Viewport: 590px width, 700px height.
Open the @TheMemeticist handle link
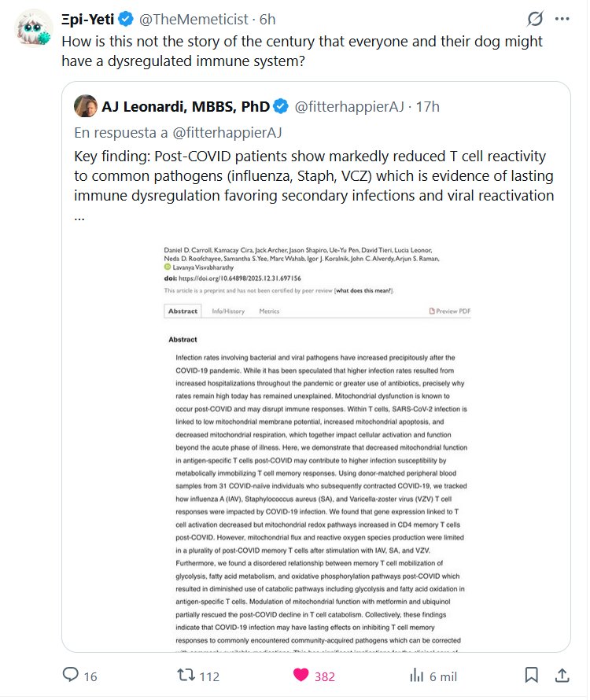click(x=192, y=19)
